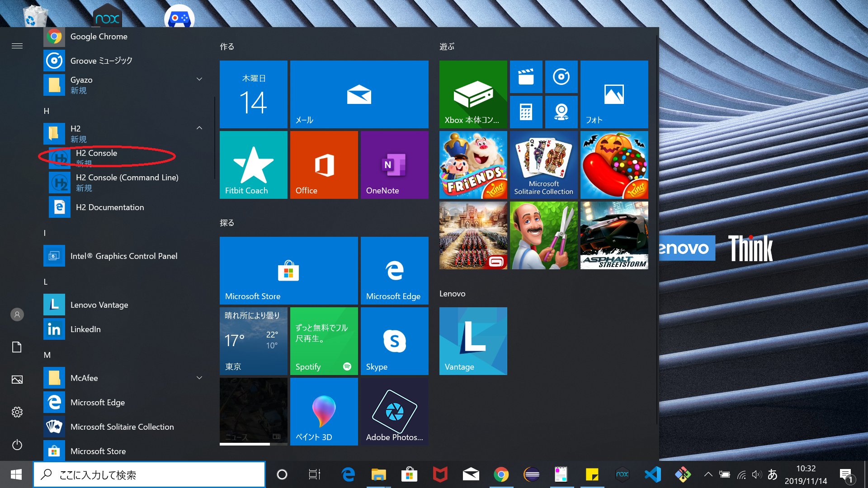Open the フォト tile
The height and width of the screenshot is (488, 868).
tap(614, 94)
